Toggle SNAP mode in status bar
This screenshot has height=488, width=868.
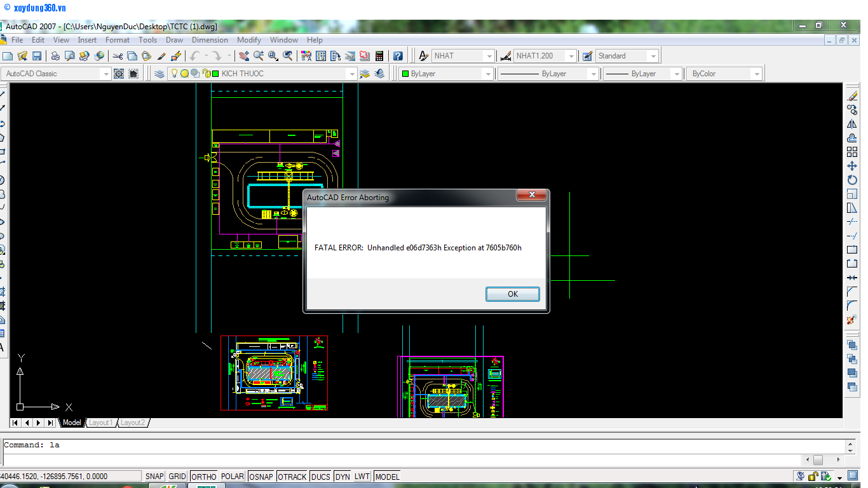click(x=154, y=477)
